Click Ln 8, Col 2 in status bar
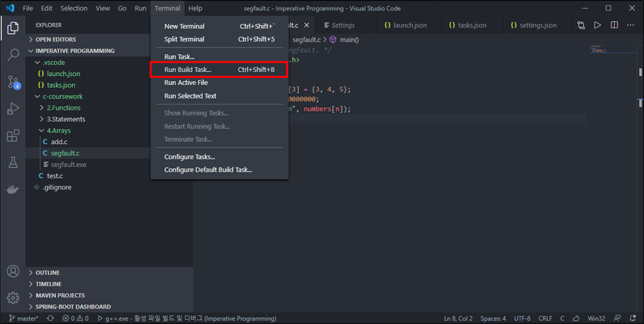 click(x=459, y=318)
